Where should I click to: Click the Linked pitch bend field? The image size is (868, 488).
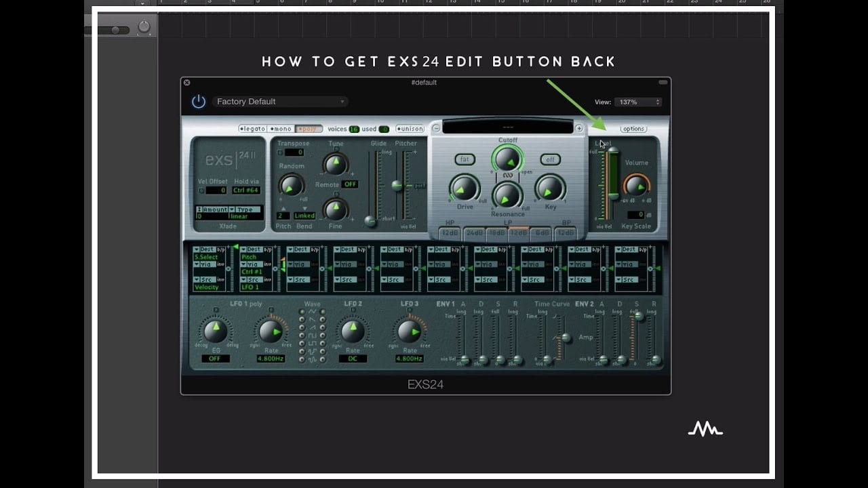click(x=304, y=216)
